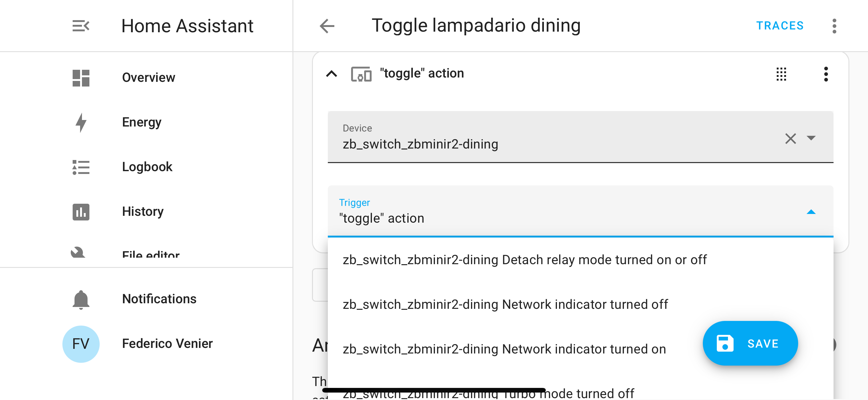This screenshot has height=400, width=868.
Task: Go to the Energy panel
Action: (x=142, y=122)
